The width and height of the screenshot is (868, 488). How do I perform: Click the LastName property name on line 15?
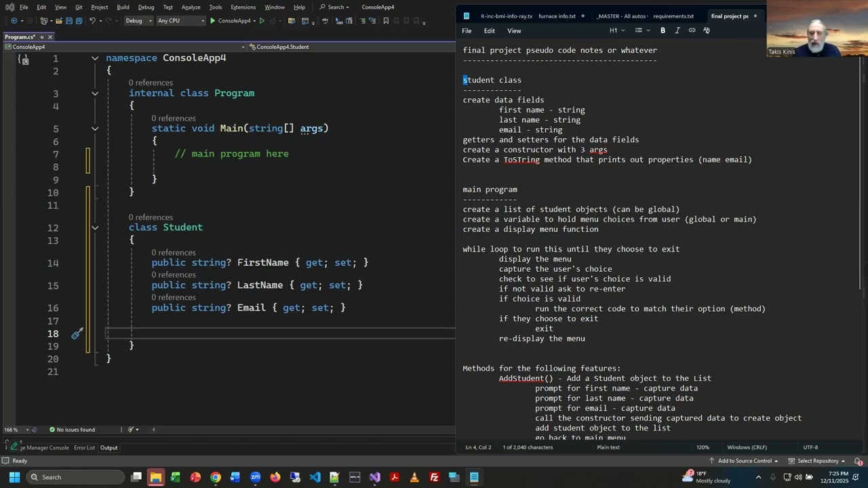pyautogui.click(x=260, y=285)
